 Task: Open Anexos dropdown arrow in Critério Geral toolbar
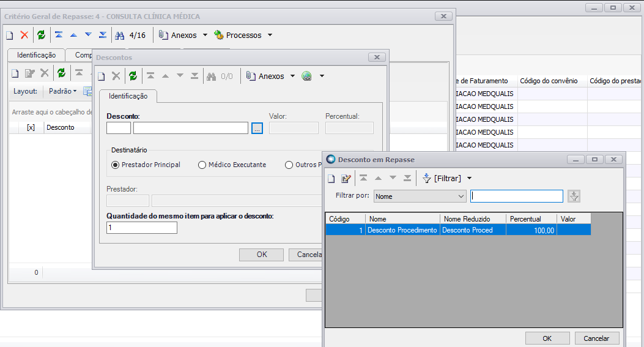pos(205,35)
